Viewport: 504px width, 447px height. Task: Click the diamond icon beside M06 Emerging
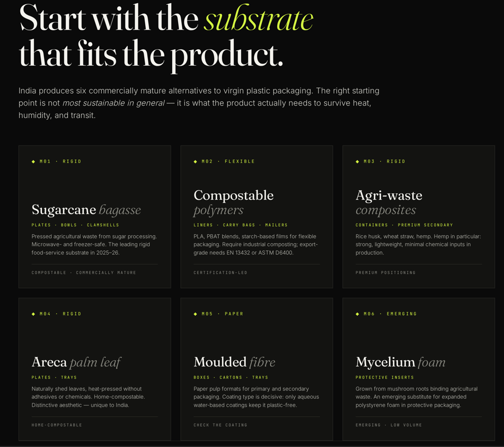tap(357, 314)
